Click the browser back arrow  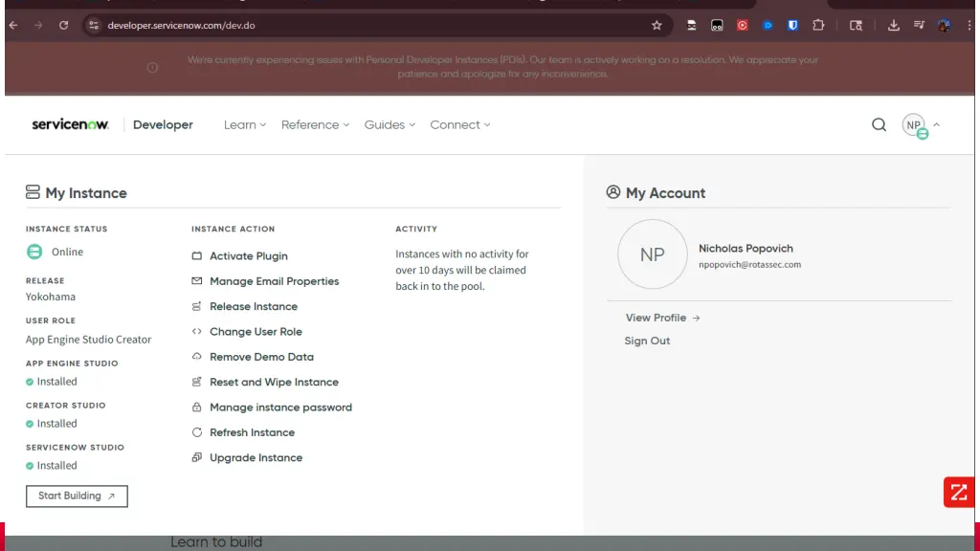(x=13, y=26)
